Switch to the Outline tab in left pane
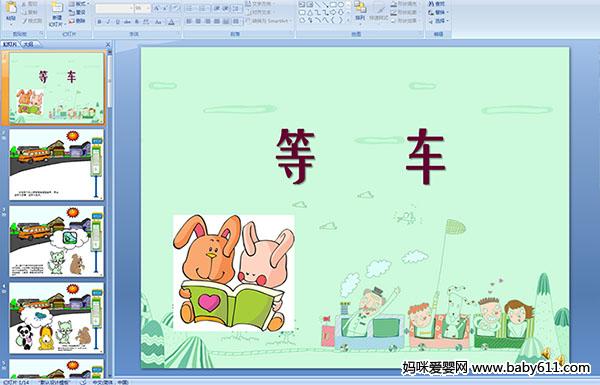Image resolution: width=600 pixels, height=385 pixels. [x=28, y=44]
